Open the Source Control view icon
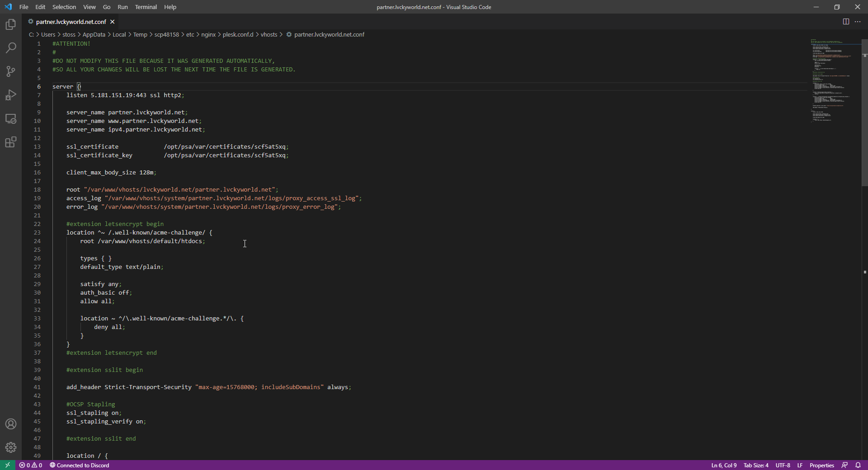 [11, 71]
